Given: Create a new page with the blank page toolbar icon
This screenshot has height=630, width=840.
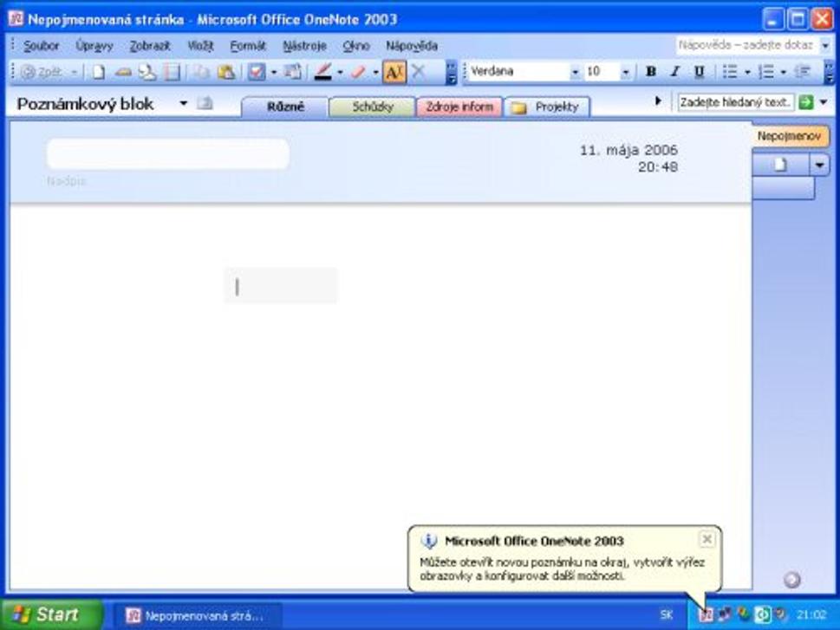Looking at the screenshot, I should [x=98, y=72].
